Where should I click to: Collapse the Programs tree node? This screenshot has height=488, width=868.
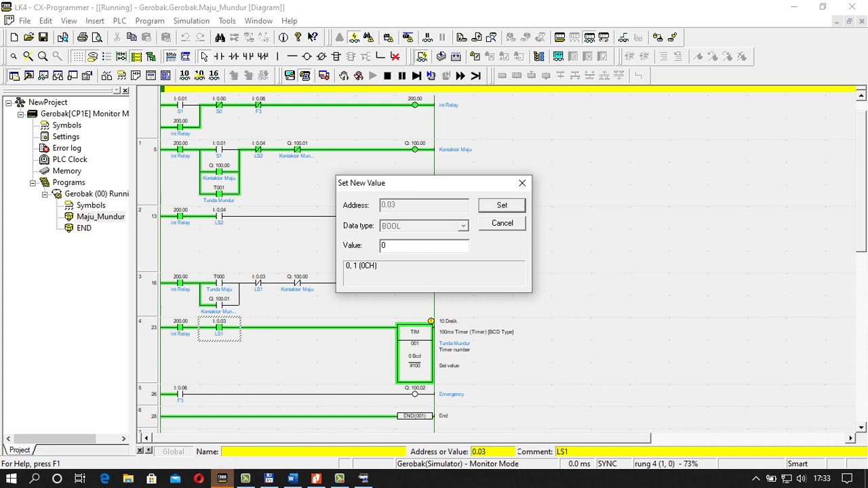32,182
